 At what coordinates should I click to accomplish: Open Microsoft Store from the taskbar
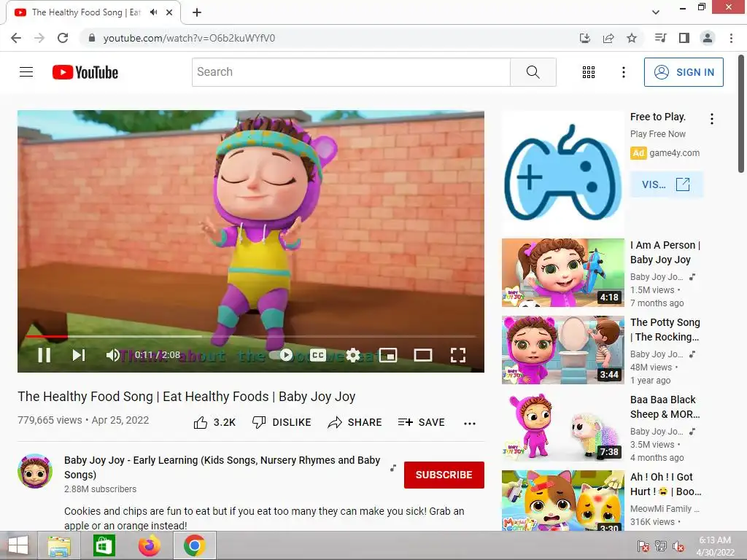coord(104,545)
